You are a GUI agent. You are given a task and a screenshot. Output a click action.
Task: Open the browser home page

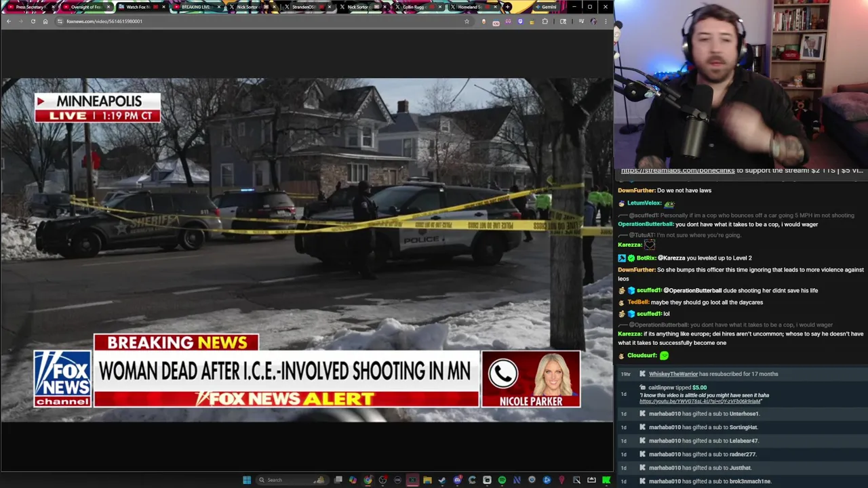(45, 21)
